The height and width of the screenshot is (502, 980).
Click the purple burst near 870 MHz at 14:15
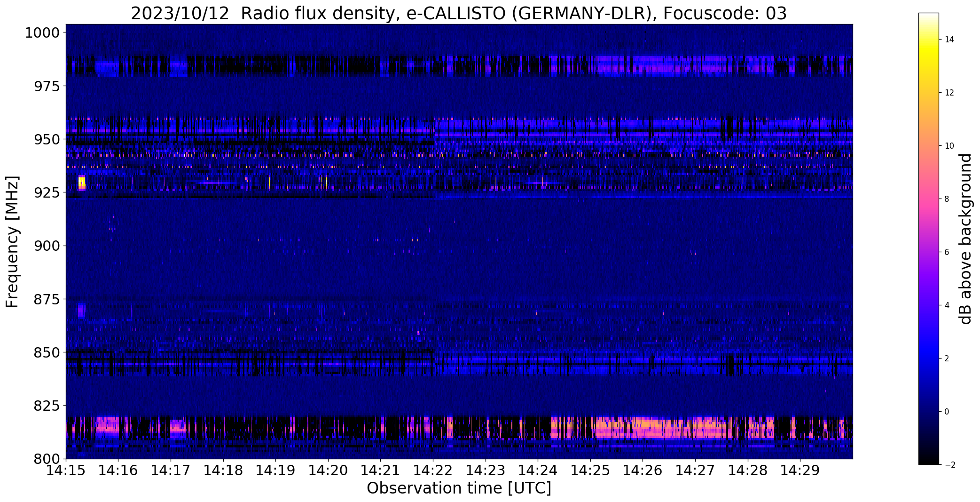(x=81, y=311)
